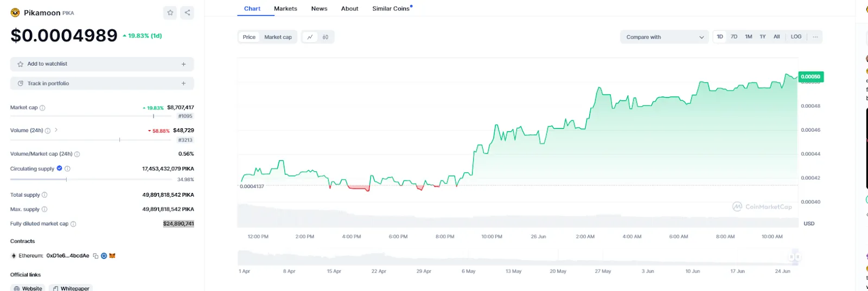
Task: Open Circulating supply info icon
Action: pos(67,169)
